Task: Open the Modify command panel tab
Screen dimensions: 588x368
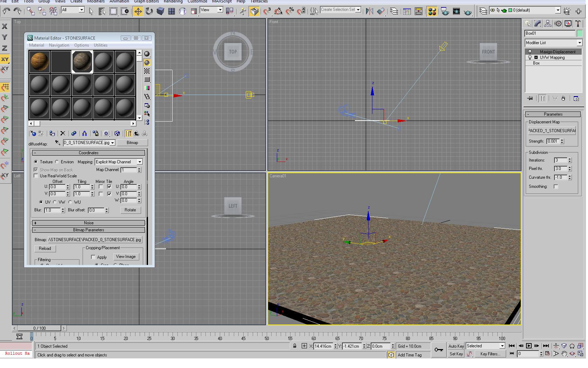Action: (538, 24)
